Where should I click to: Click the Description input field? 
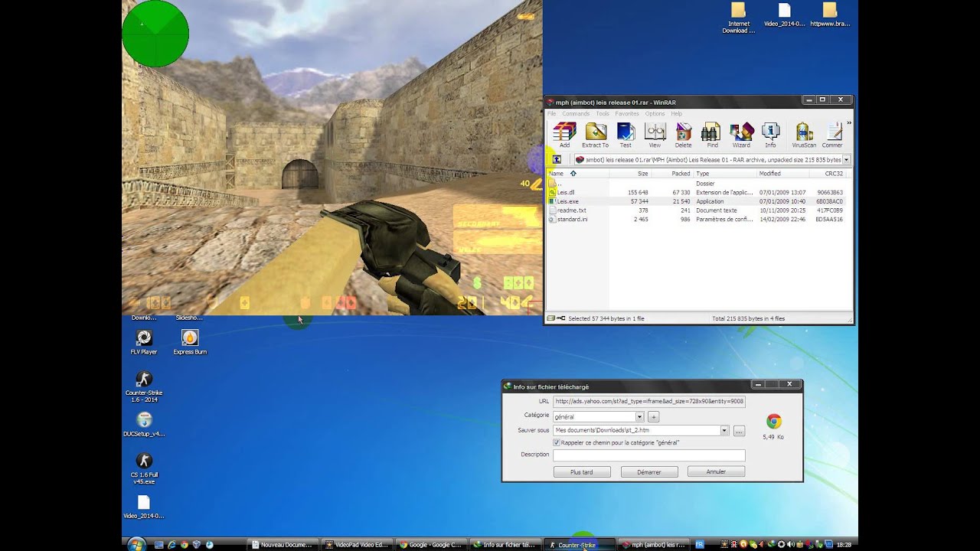coord(648,455)
